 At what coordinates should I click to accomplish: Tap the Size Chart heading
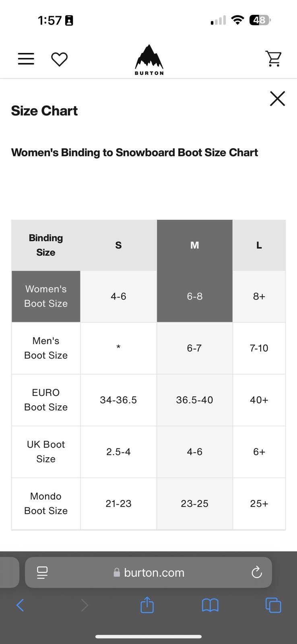click(44, 111)
